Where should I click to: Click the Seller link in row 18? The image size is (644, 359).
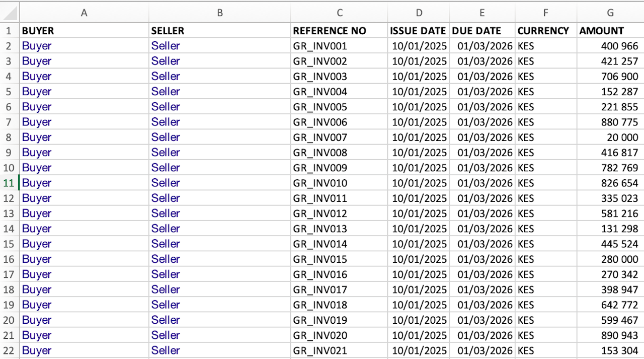point(166,290)
